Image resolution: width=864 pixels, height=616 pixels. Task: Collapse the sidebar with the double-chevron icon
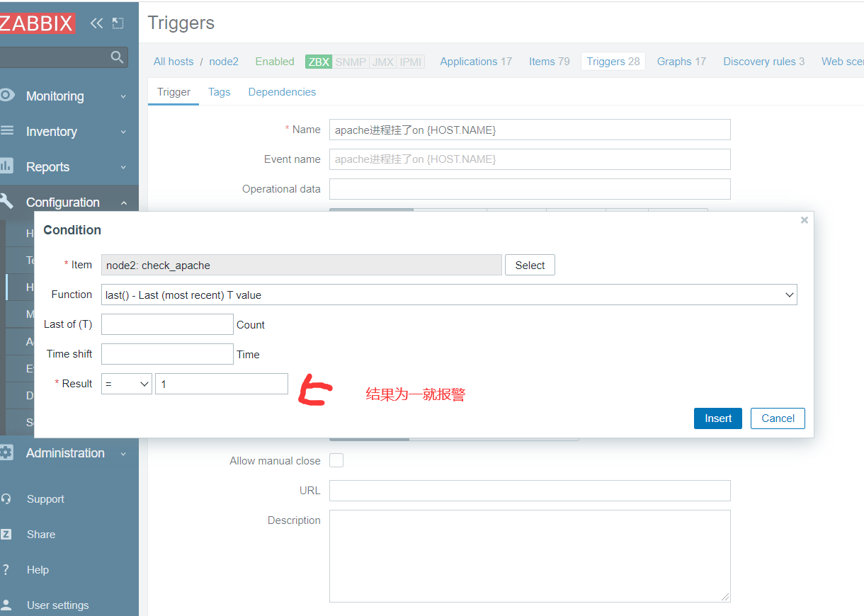pos(96,23)
